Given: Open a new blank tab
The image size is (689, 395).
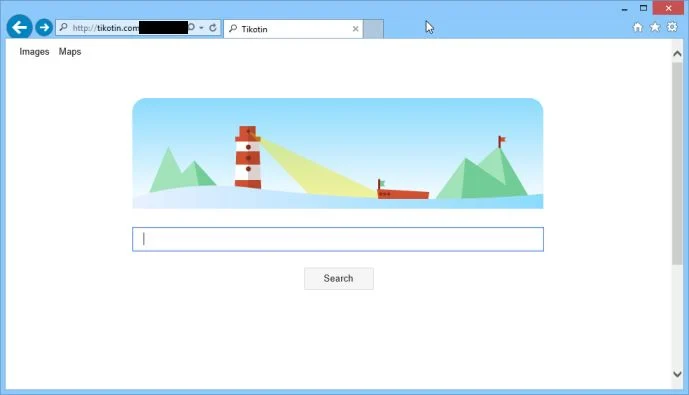Looking at the screenshot, I should (373, 29).
